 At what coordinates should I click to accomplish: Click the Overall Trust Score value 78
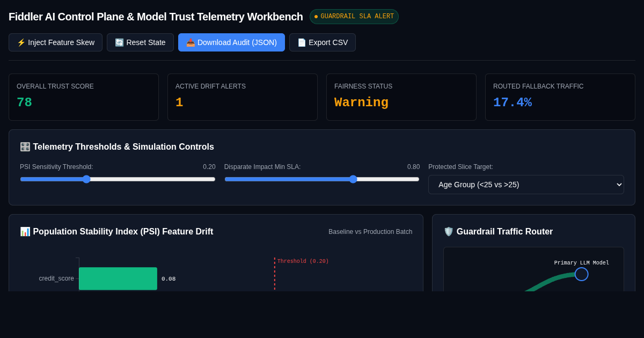tap(24, 102)
